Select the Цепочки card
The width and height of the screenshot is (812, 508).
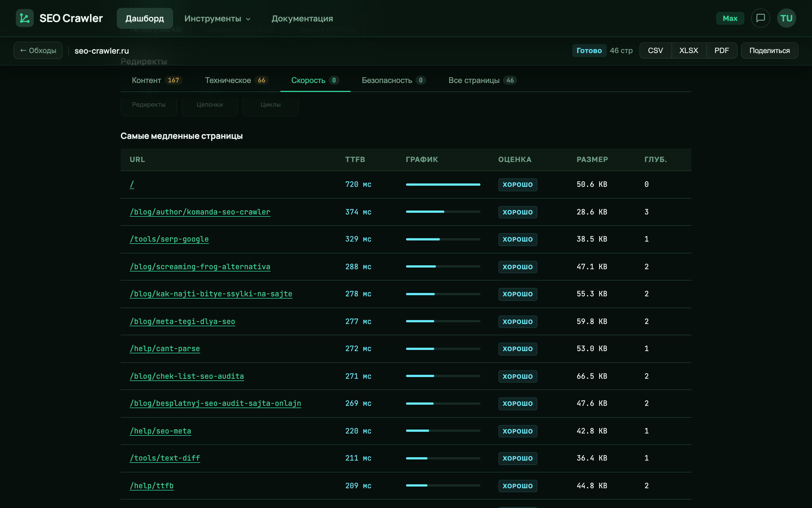(x=210, y=104)
